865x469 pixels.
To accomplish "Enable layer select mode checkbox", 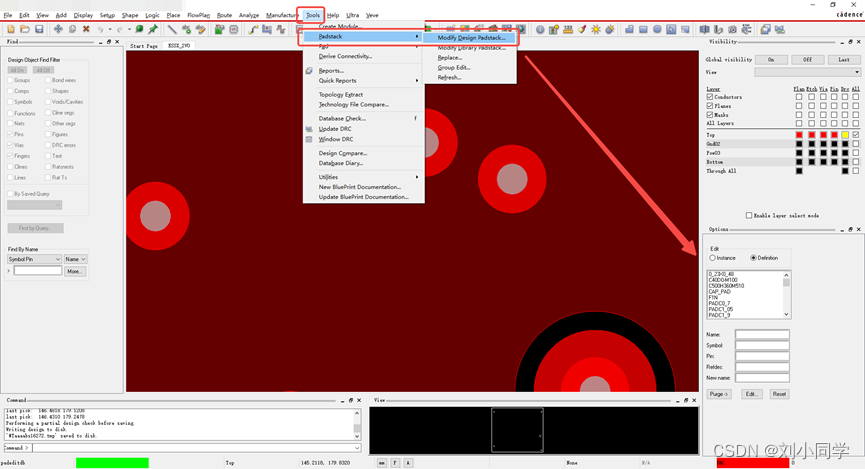I will tap(749, 215).
